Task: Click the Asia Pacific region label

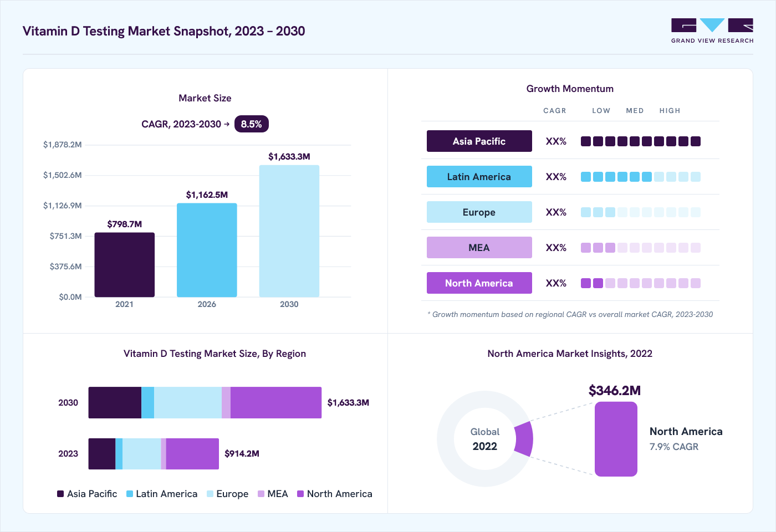Action: [x=479, y=141]
